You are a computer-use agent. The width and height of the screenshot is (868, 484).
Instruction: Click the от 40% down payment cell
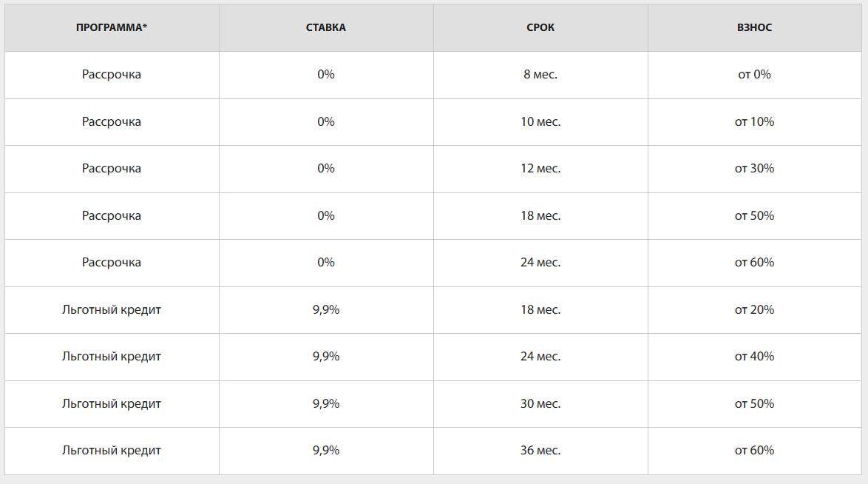coord(754,357)
